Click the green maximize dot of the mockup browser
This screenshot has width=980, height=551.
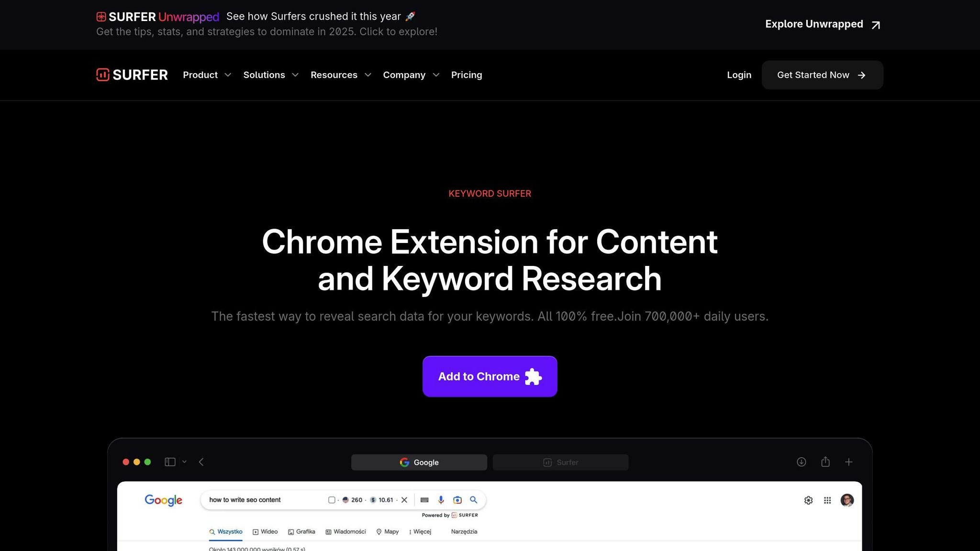pyautogui.click(x=148, y=462)
